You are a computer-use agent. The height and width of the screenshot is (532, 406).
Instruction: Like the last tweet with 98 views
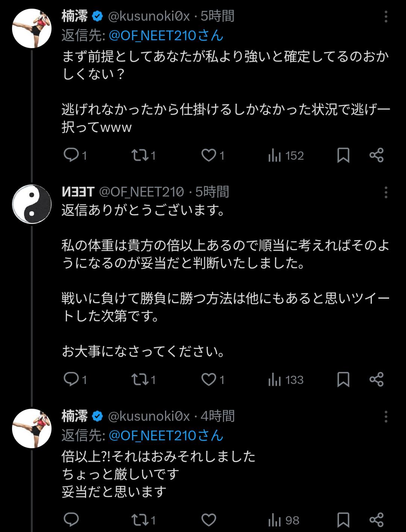coord(209,520)
